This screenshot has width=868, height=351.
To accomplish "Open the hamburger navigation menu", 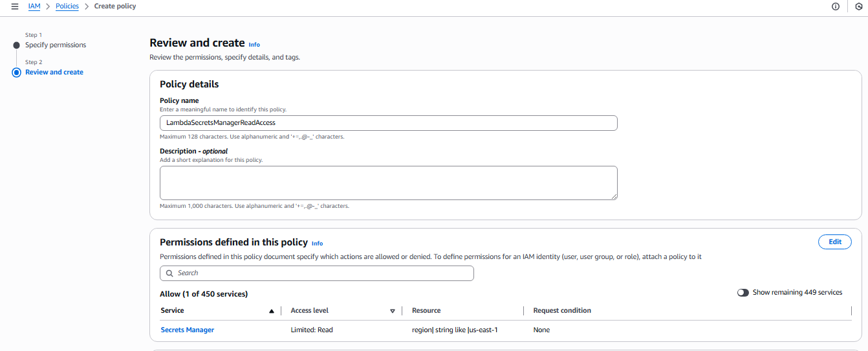I will coord(15,6).
